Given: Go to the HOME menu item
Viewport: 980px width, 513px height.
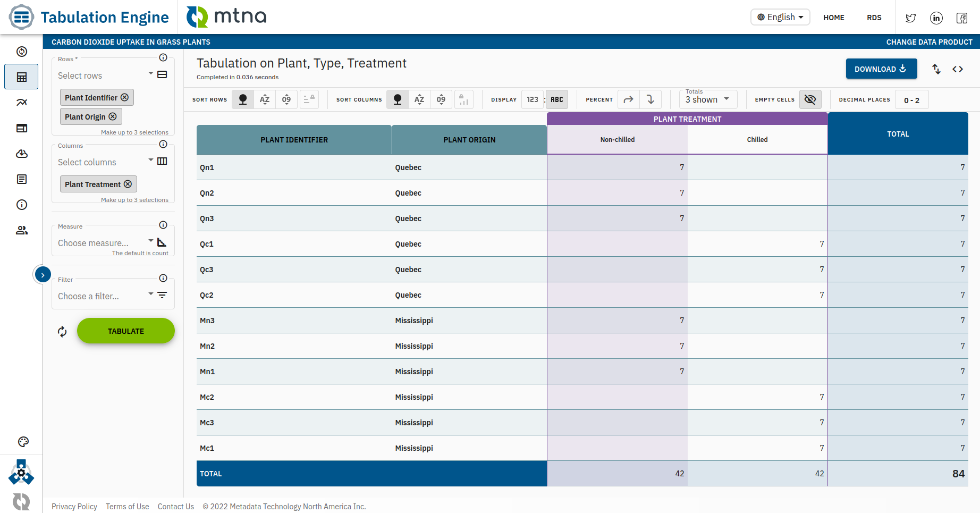Looking at the screenshot, I should [x=834, y=18].
